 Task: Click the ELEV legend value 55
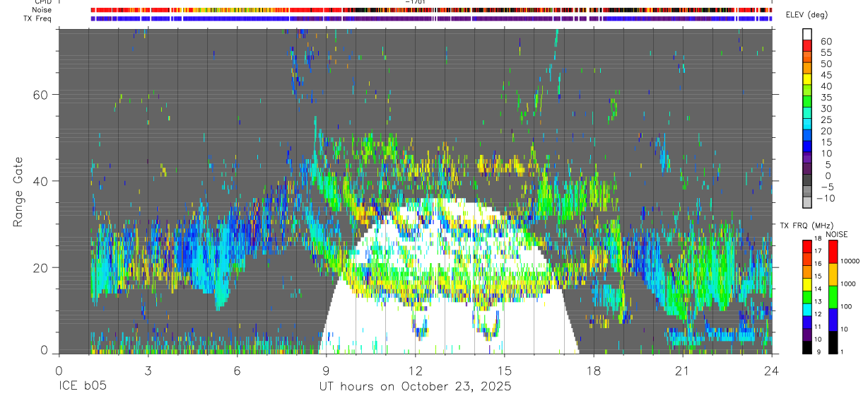tap(826, 52)
